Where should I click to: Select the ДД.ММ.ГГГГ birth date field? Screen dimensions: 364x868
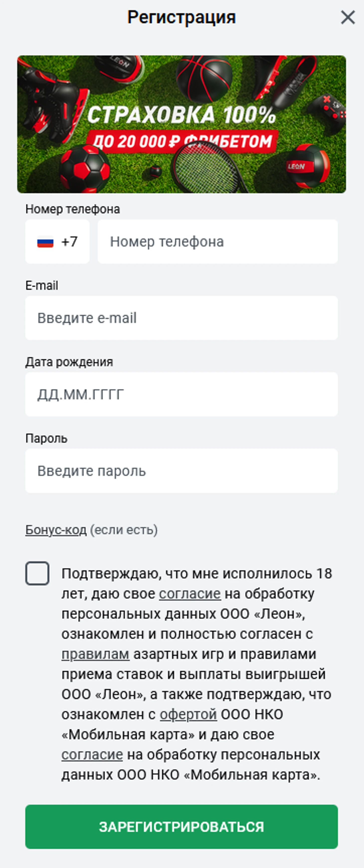pos(182,394)
